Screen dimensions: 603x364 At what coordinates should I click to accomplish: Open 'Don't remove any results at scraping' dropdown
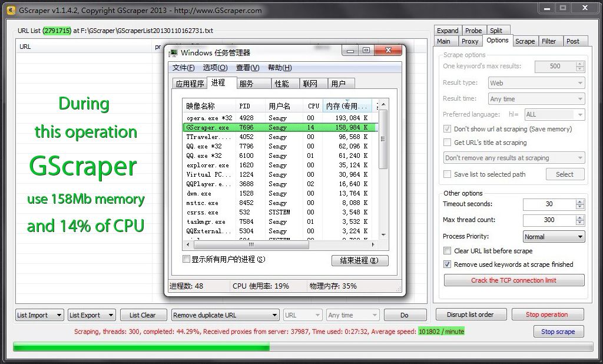[514, 158]
